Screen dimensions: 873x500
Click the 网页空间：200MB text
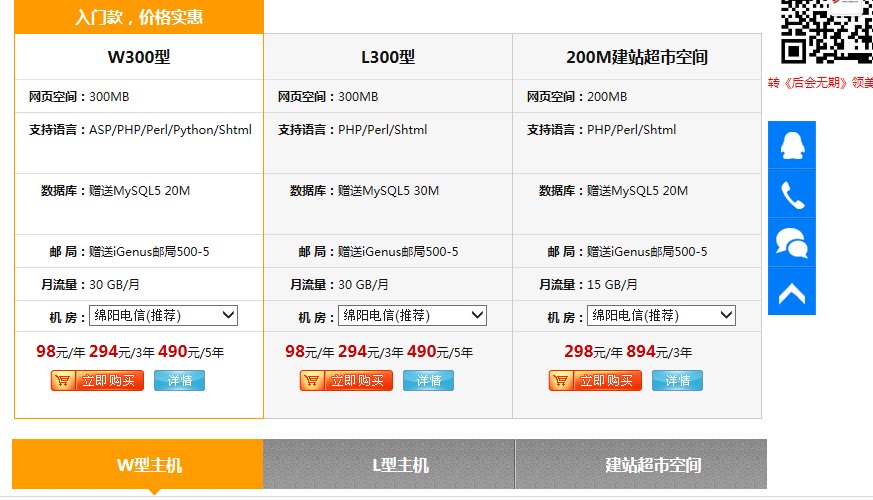click(x=577, y=97)
